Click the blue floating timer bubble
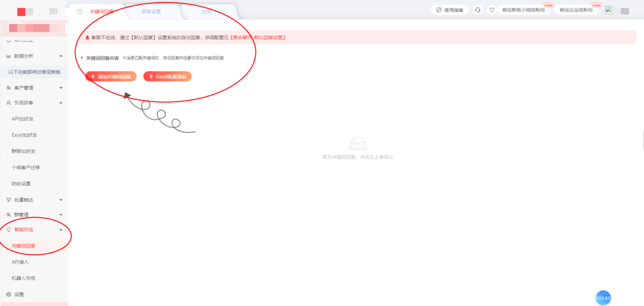644x306 pixels. tap(603, 298)
